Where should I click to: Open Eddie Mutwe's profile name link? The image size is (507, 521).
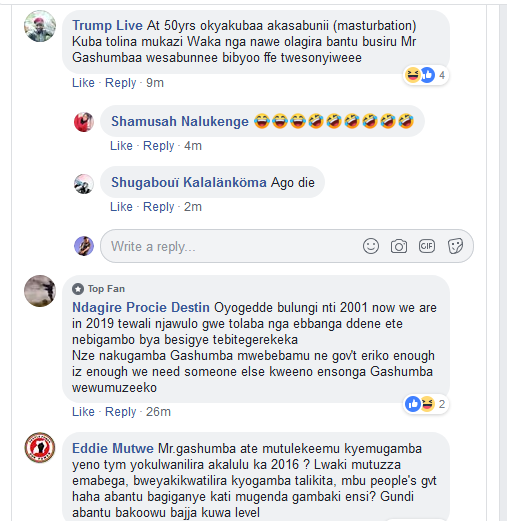pyautogui.click(x=113, y=448)
